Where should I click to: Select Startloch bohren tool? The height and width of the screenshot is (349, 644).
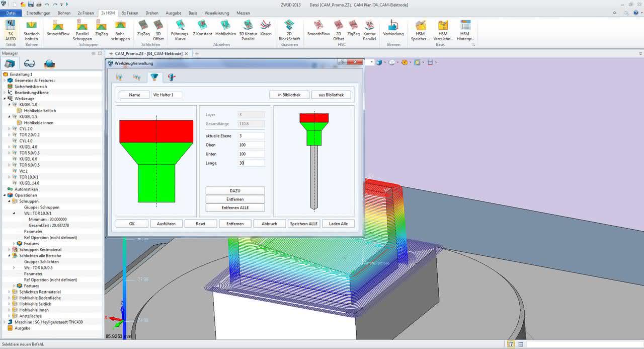(x=32, y=30)
